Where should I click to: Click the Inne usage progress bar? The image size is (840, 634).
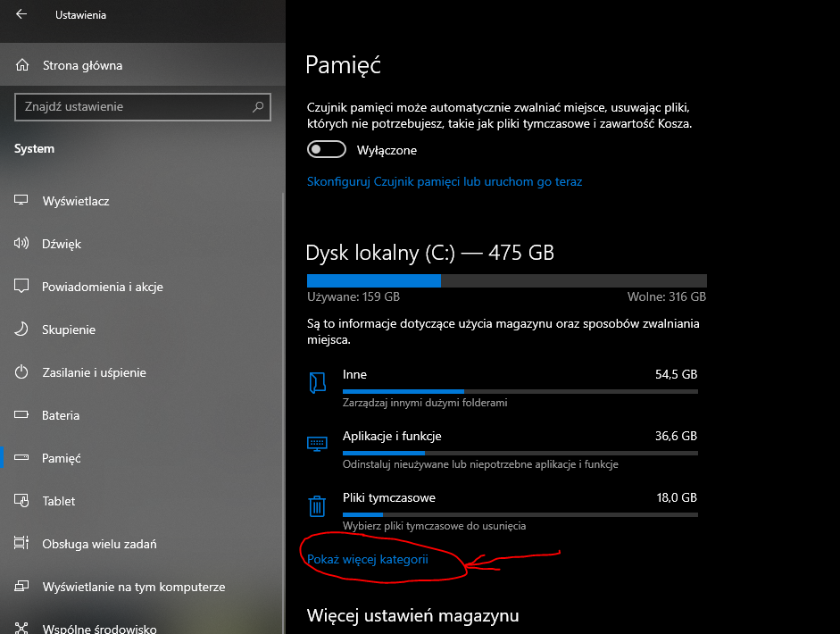tap(520, 392)
